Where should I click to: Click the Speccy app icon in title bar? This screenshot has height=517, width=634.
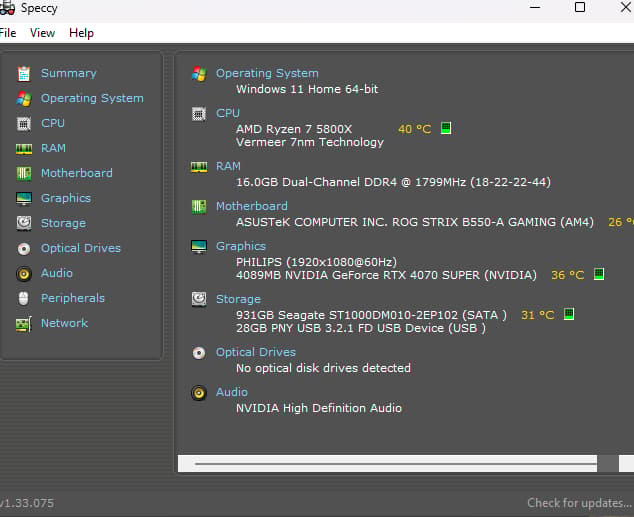click(7, 8)
